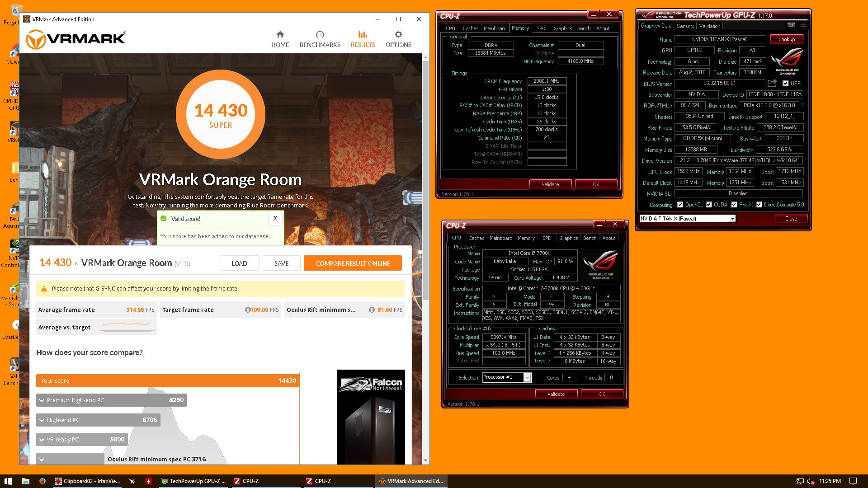Open the Caches tab in upper CPU-Z window
Screen dimensions: 868x488
click(470, 28)
